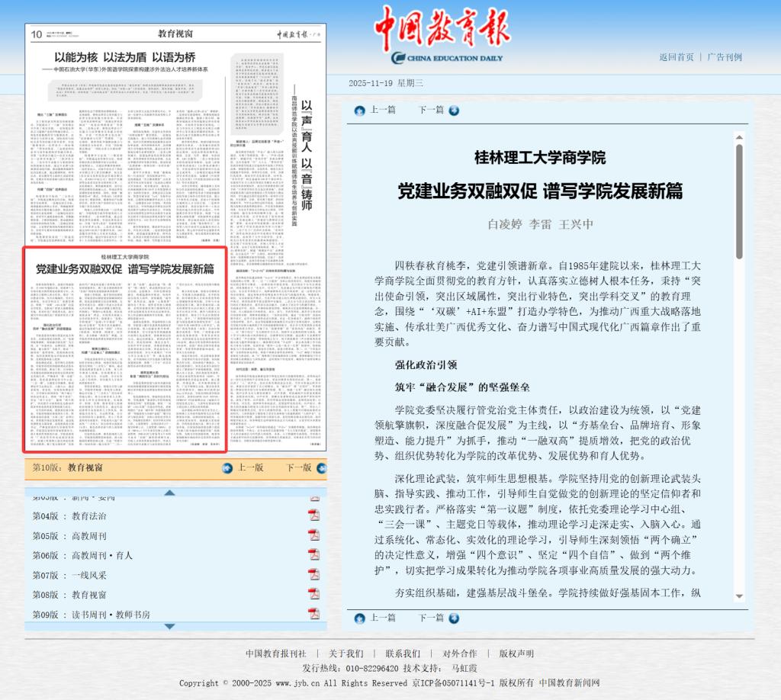Download the PDF for 第05版 高教周刊

point(313,535)
